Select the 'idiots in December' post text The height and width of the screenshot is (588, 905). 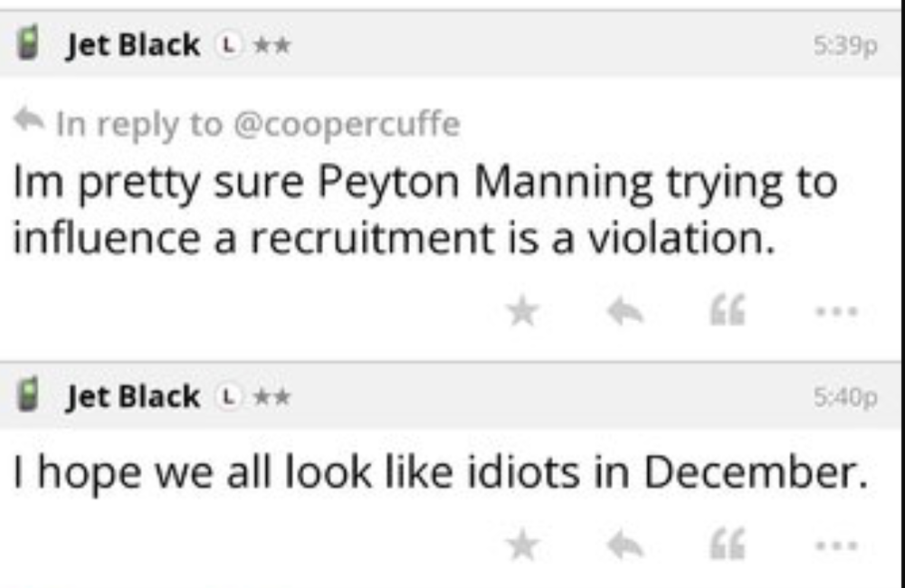click(x=433, y=473)
